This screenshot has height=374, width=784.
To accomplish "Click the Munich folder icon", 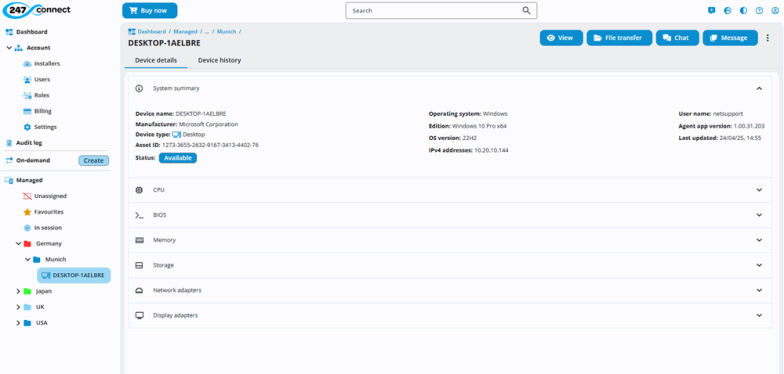I will point(36,260).
